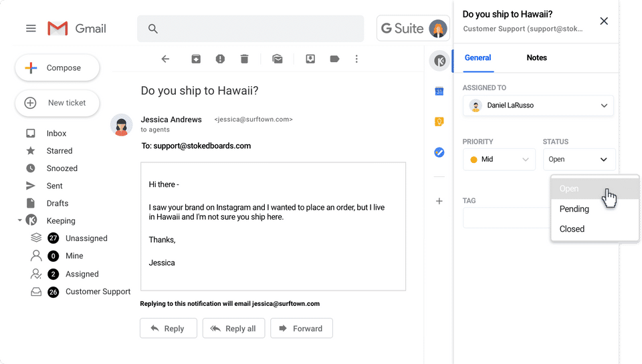Screen dimensions: 642x364
Task: Collapse the Keeping folder tree arrow
Action: pyautogui.click(x=19, y=220)
